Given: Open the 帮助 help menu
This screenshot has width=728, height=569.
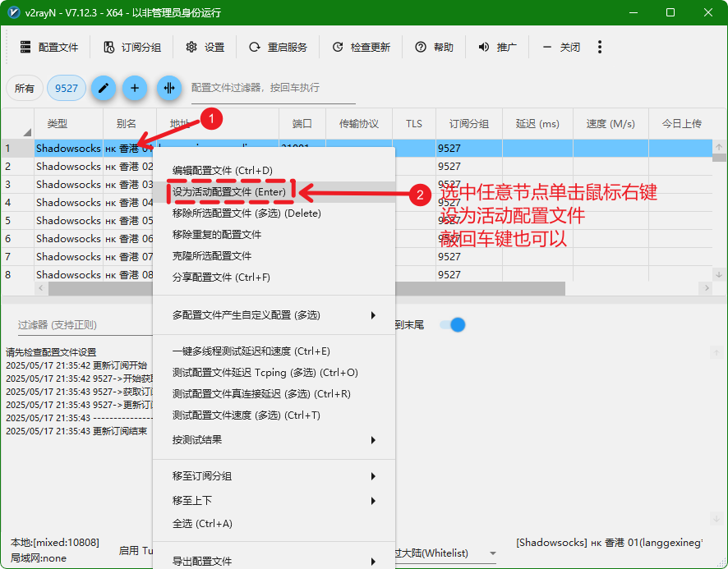Looking at the screenshot, I should (x=434, y=47).
